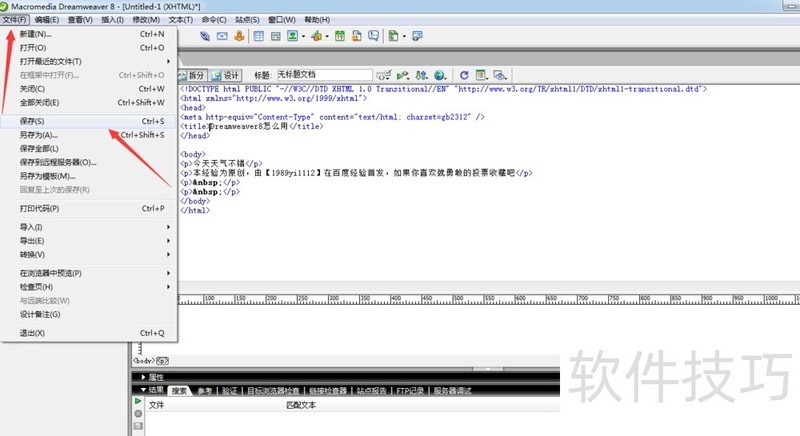This screenshot has width=800, height=436.
Task: Switch to Split (拆分) view
Action: [192, 75]
